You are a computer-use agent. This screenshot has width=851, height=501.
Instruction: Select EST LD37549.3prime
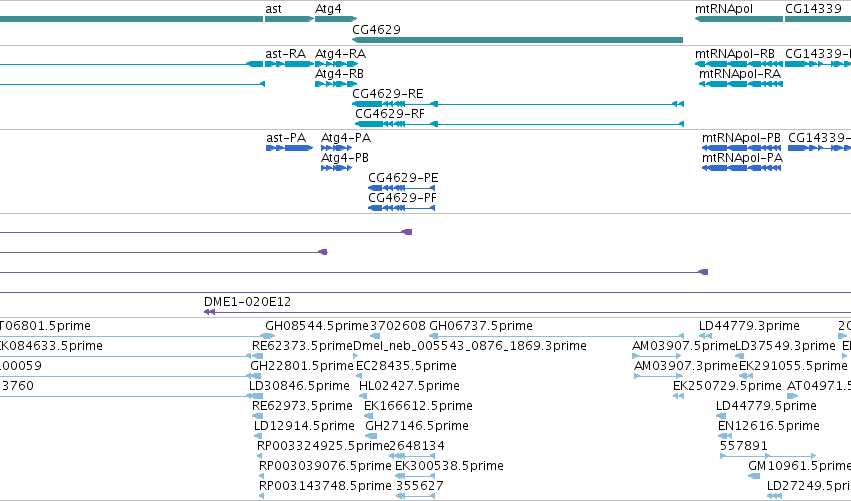[x=785, y=346]
